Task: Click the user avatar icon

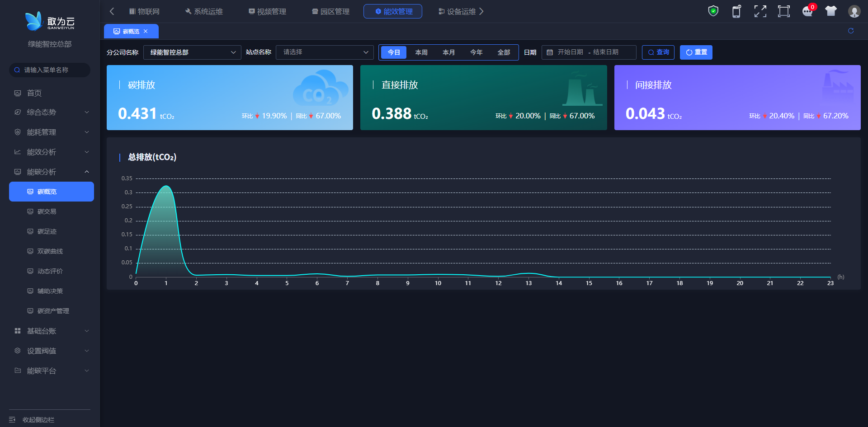Action: click(x=854, y=11)
